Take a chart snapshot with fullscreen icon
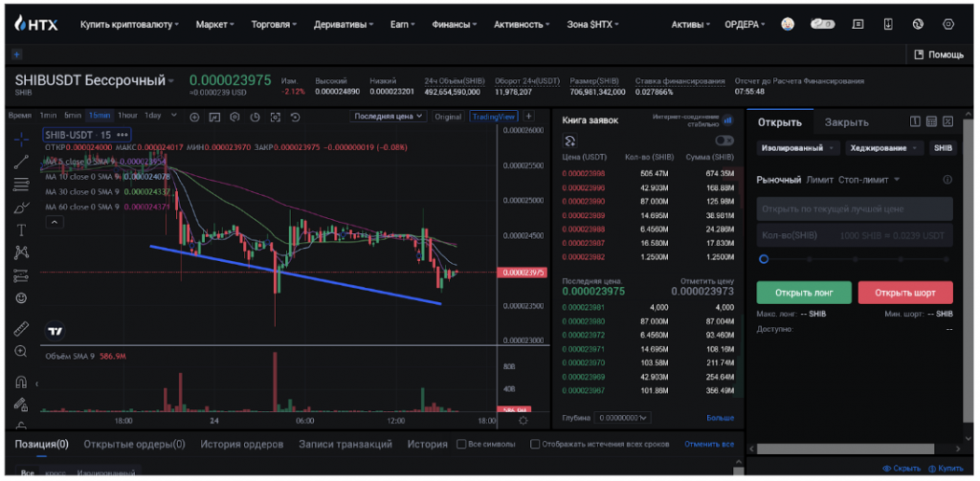The width and height of the screenshot is (980, 481). pyautogui.click(x=275, y=117)
